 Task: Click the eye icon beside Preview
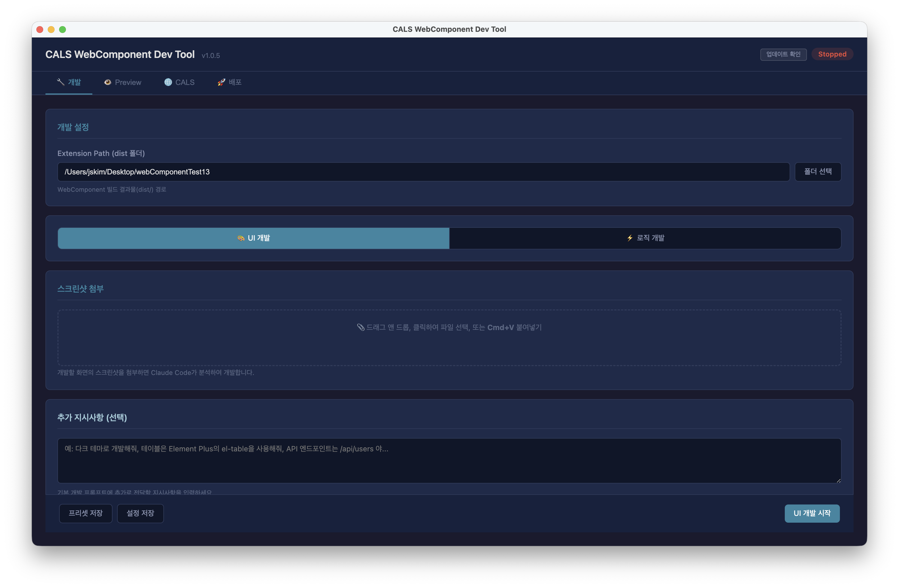point(108,82)
